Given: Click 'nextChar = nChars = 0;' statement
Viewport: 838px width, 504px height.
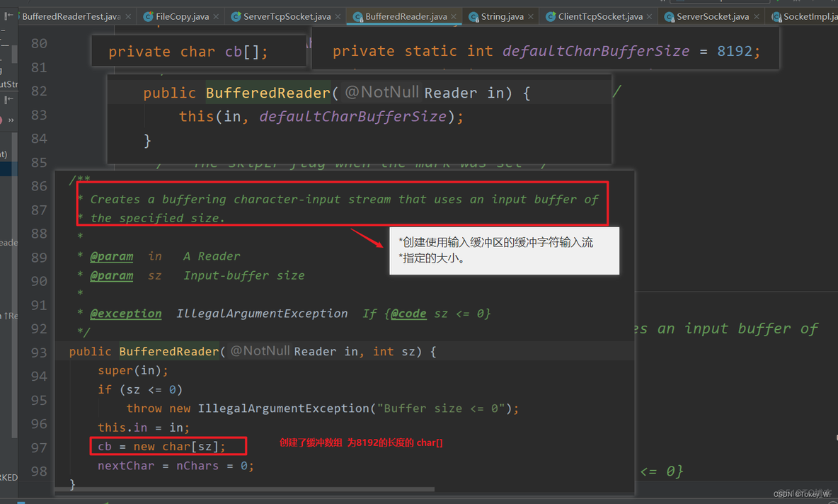Looking at the screenshot, I should (x=176, y=466).
